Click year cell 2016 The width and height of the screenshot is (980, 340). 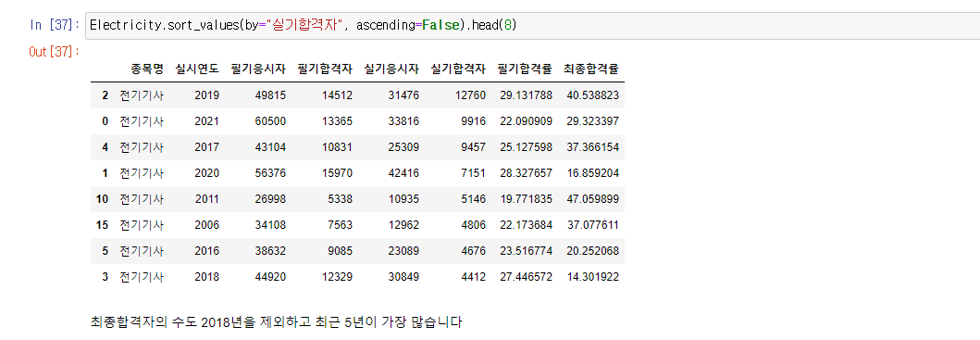[x=207, y=251]
